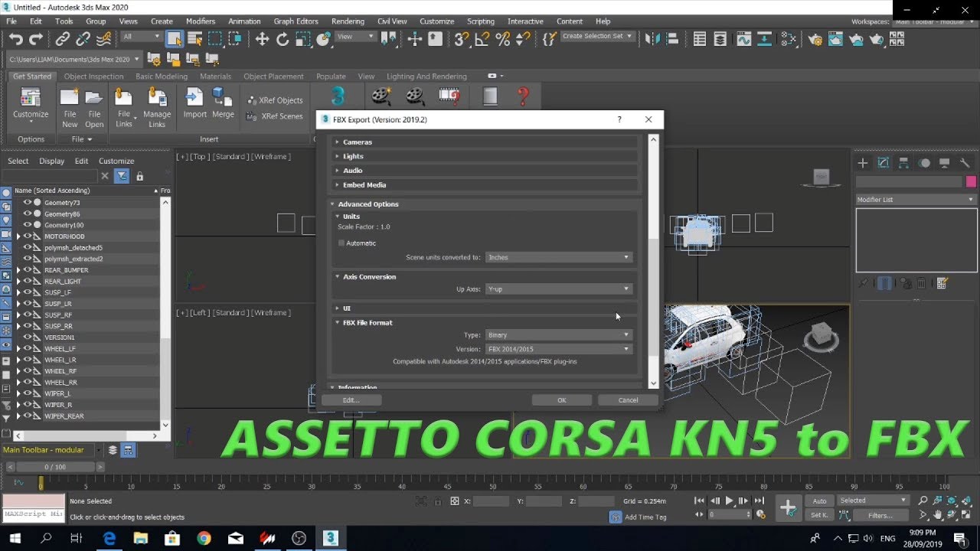
Task: Click the Import icon in ribbon
Action: [x=194, y=103]
